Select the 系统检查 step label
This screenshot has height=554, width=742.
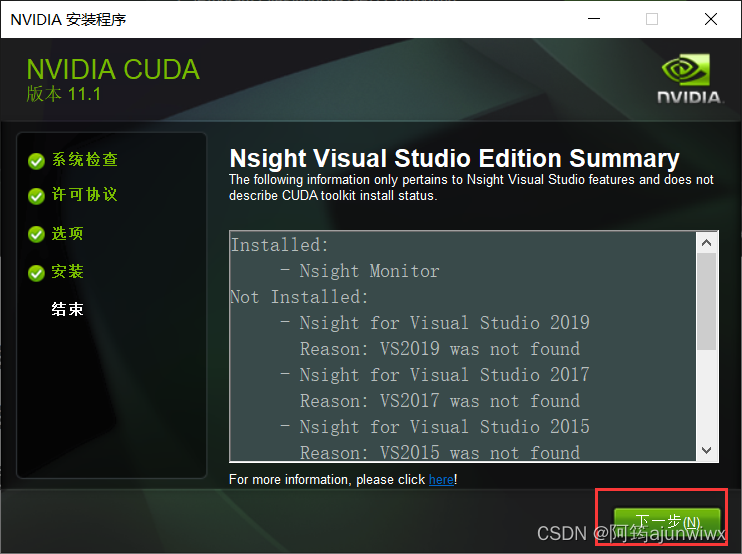(85, 159)
